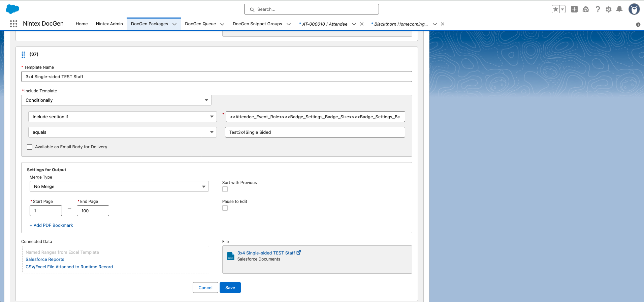Expand the AT-000010 Attendee tab chevron

[x=354, y=24]
